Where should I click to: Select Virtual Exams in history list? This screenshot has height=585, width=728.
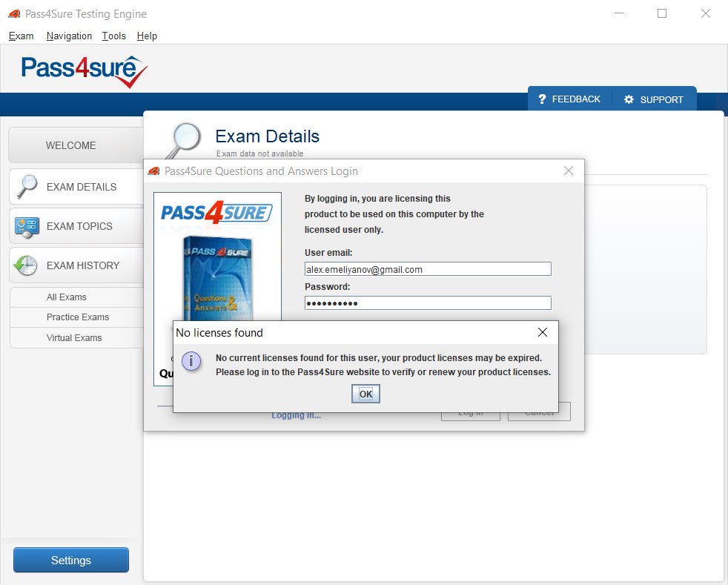point(76,337)
